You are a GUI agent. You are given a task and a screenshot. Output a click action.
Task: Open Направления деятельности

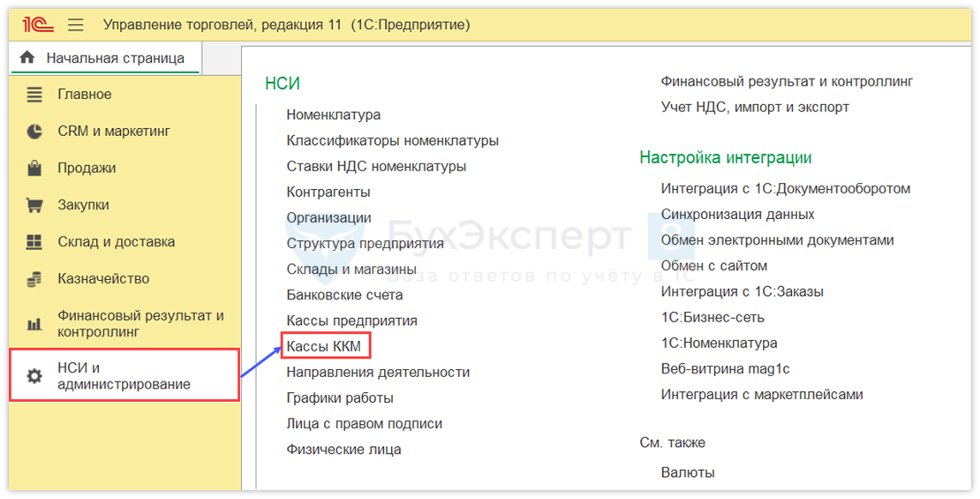click(378, 372)
